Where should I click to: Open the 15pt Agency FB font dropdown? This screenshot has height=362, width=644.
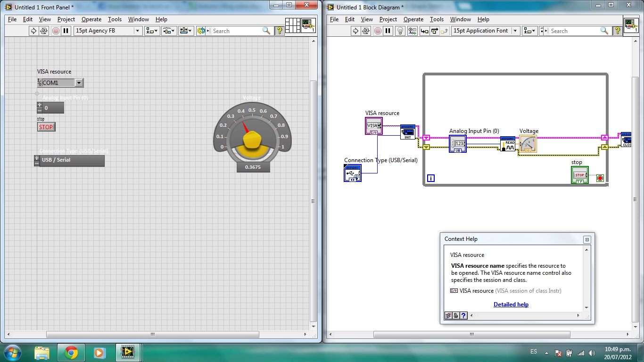[138, 31]
